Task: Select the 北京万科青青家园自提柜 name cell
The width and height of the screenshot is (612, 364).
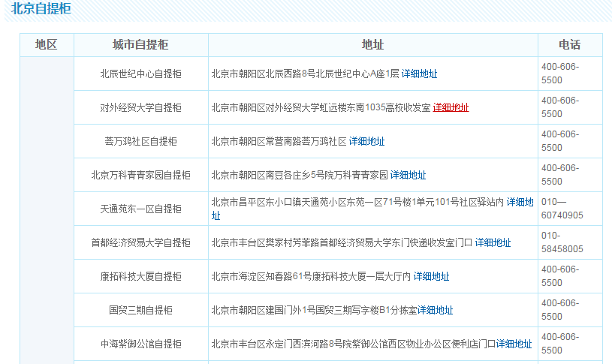Action: [x=141, y=175]
